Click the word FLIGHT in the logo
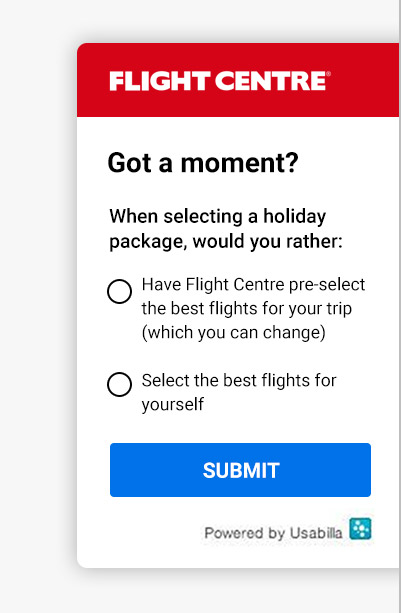 (x=160, y=81)
